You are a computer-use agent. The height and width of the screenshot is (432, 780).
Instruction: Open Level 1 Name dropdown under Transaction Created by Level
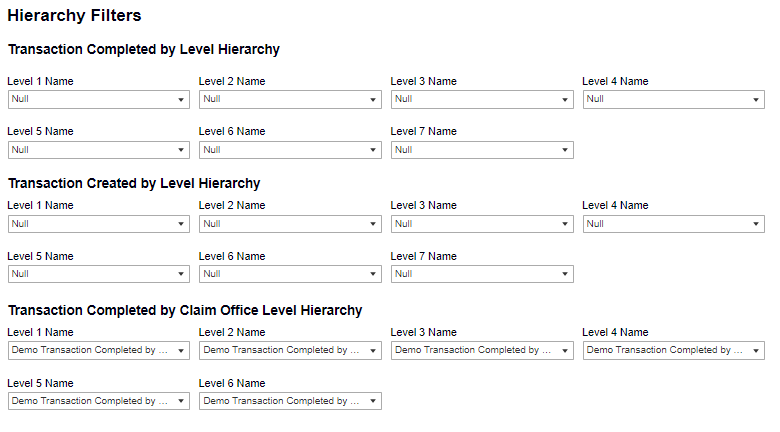click(x=98, y=224)
